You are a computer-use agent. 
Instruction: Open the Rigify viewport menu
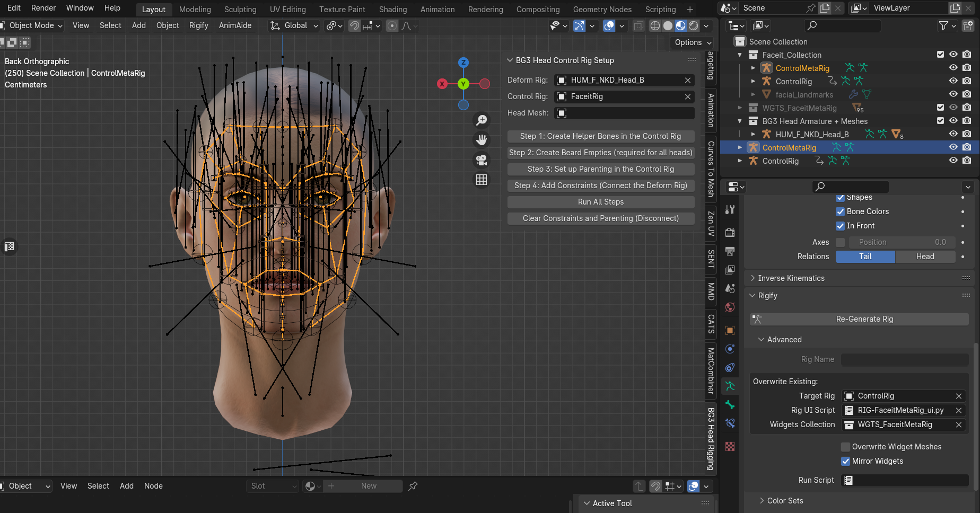tap(199, 25)
